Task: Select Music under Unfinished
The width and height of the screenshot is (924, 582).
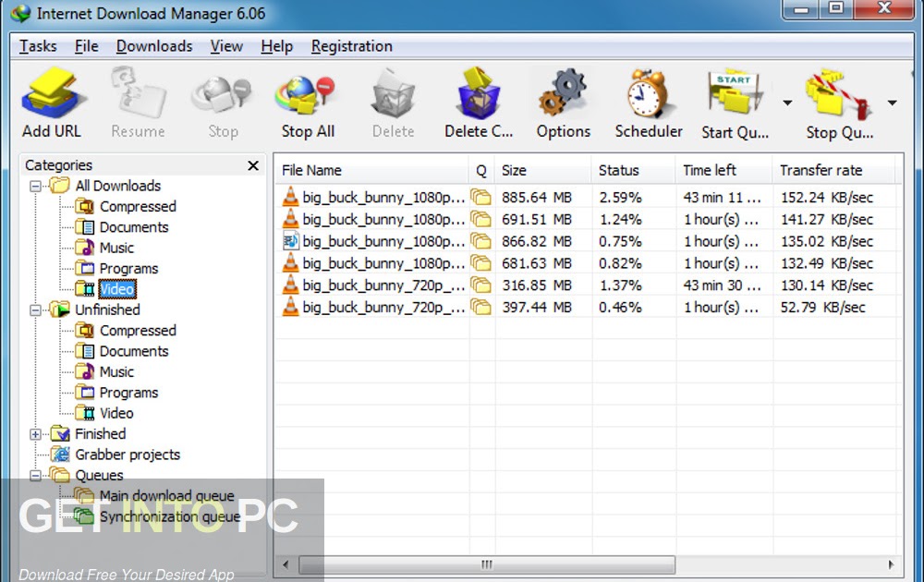Action: click(116, 371)
